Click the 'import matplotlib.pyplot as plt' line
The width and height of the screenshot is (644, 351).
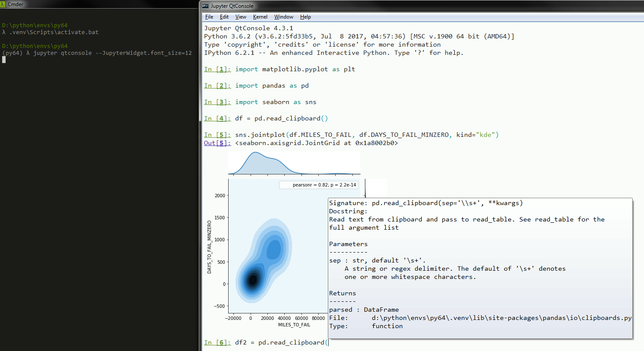tap(295, 69)
